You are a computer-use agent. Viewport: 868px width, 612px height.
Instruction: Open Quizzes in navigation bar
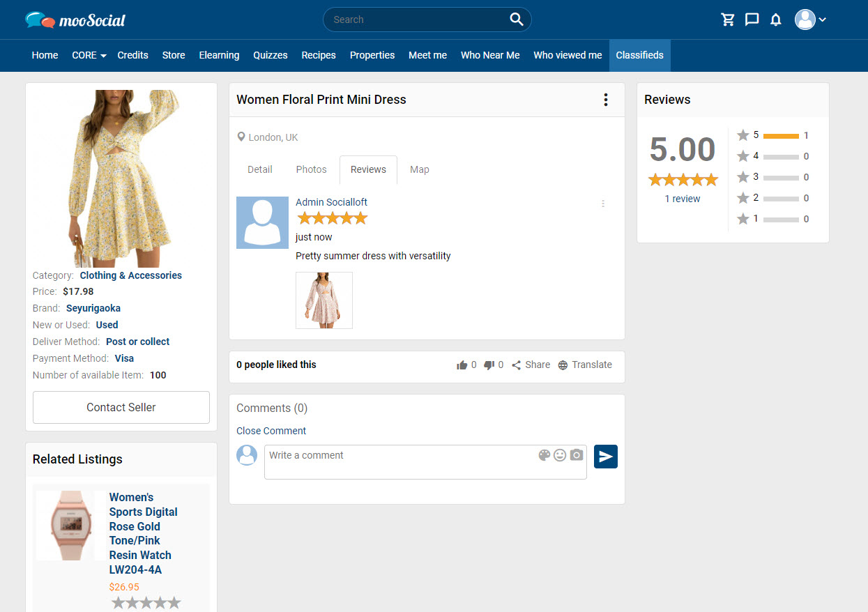pyautogui.click(x=271, y=55)
